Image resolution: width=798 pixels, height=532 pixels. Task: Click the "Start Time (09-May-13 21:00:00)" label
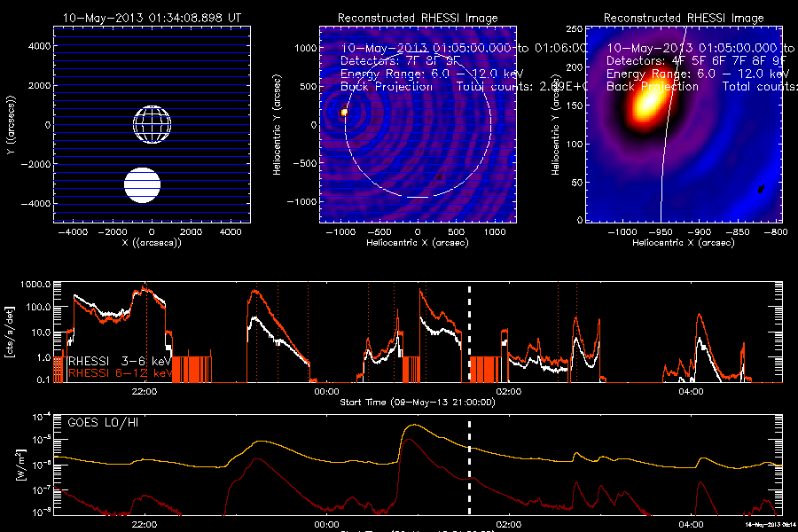pyautogui.click(x=418, y=403)
